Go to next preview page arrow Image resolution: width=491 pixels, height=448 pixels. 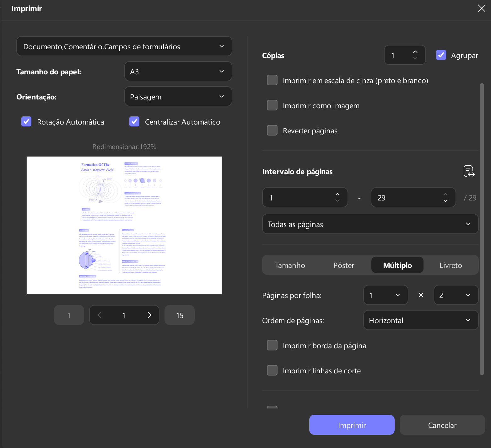[149, 315]
